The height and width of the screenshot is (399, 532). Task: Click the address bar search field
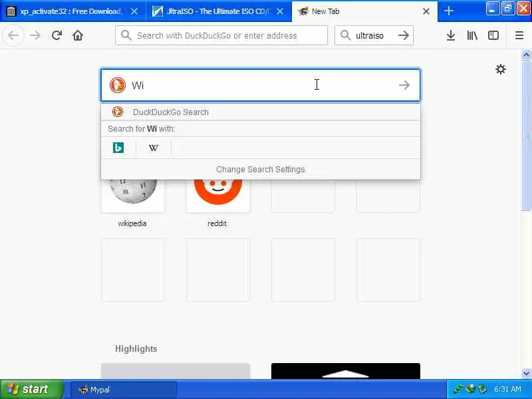[221, 35]
